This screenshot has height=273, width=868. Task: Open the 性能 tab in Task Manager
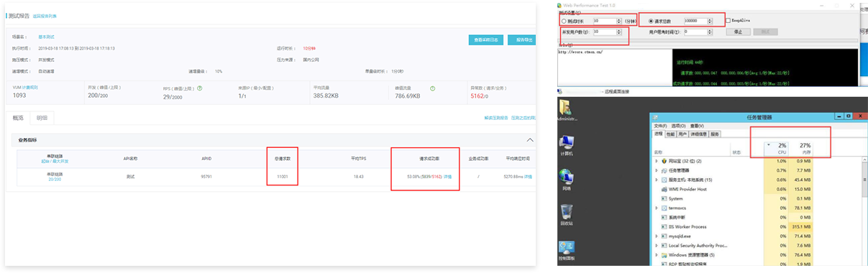[x=670, y=134]
